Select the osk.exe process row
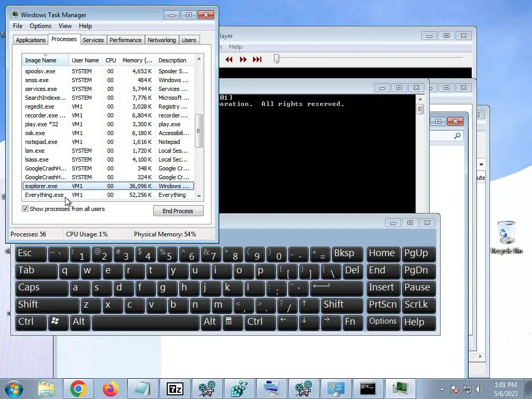Image resolution: width=532 pixels, height=399 pixels. point(108,133)
